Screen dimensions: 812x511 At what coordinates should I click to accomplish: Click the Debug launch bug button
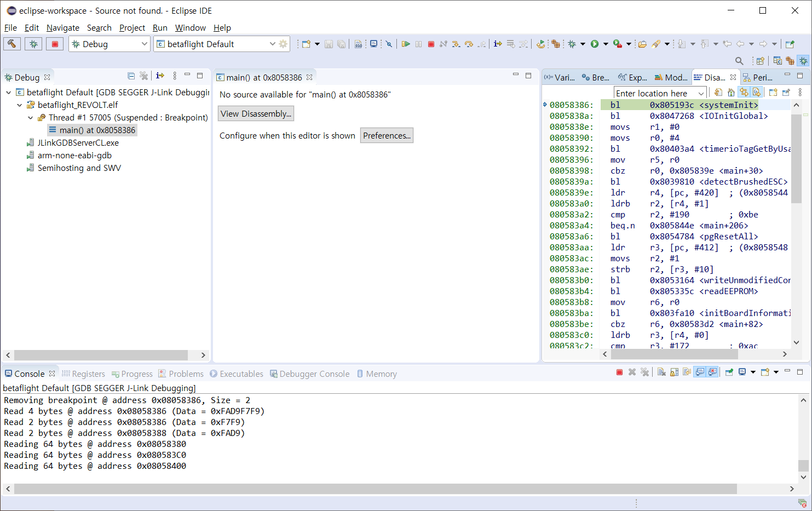[x=33, y=44]
